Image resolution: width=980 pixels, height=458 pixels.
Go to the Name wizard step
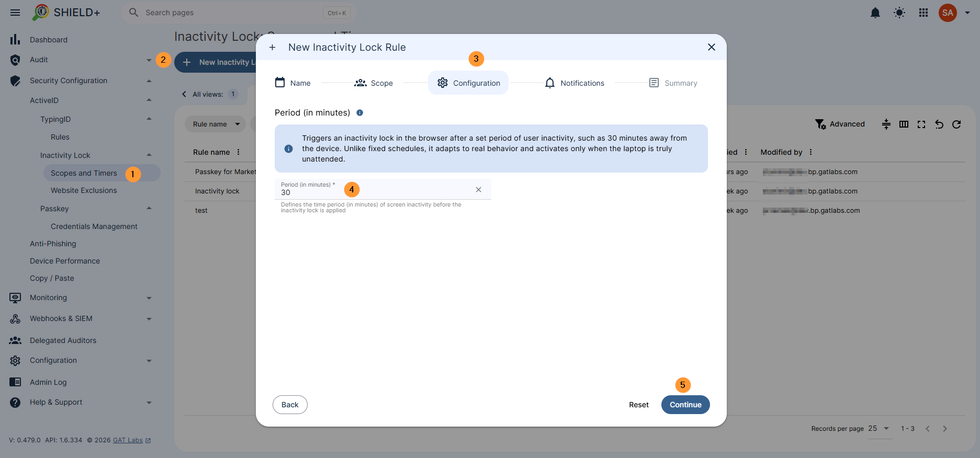(293, 83)
